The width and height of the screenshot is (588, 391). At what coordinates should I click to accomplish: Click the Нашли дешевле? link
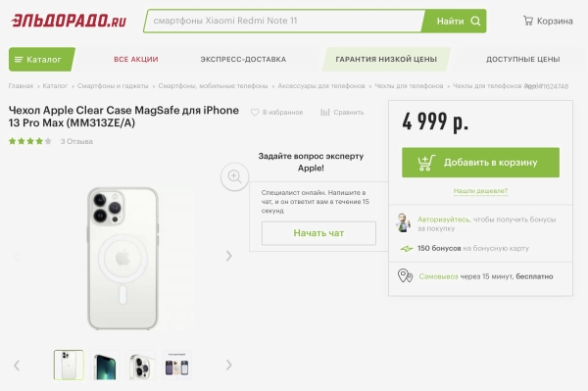[x=480, y=191]
